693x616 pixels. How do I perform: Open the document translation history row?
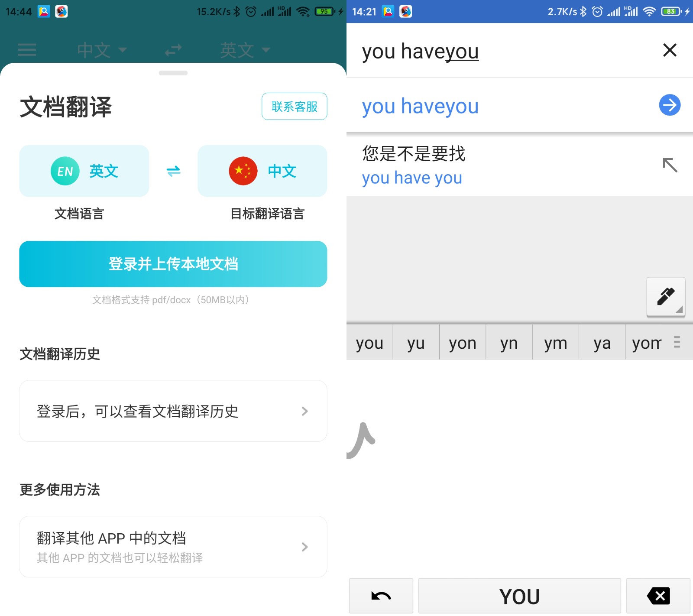173,411
